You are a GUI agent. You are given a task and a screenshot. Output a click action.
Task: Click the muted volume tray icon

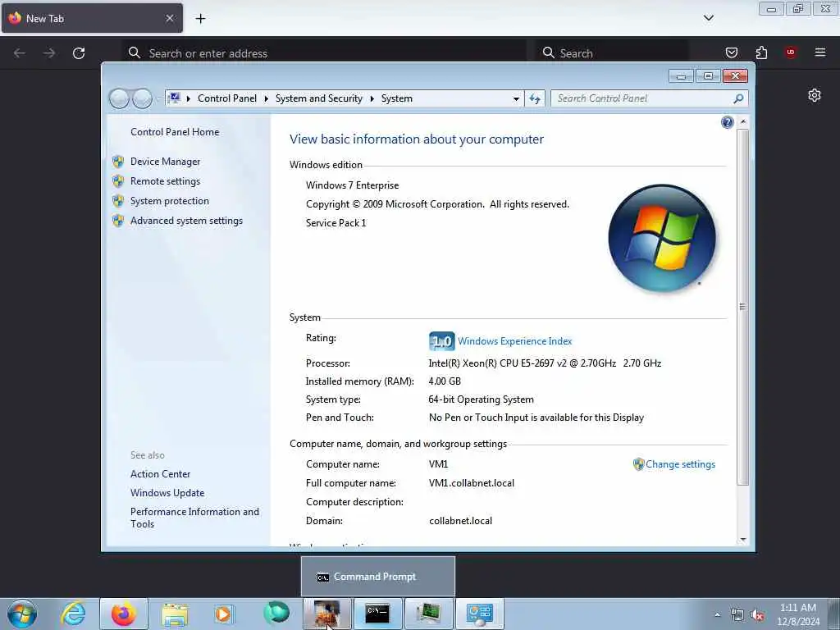757,615
